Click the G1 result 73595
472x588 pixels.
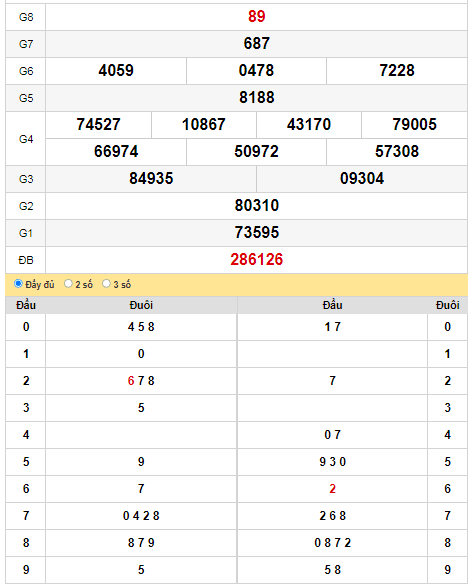tap(256, 232)
